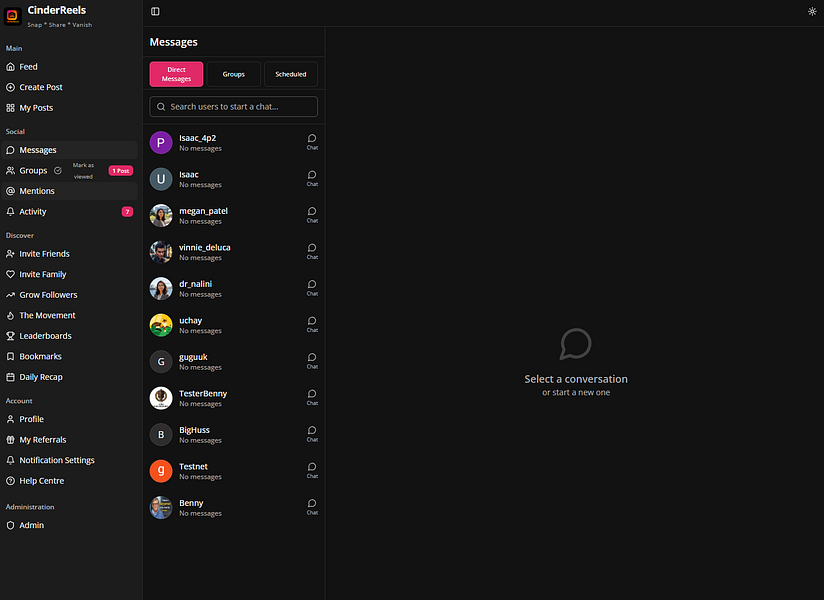The width and height of the screenshot is (824, 600).
Task: Open Bookmarks
Action: coord(69,356)
